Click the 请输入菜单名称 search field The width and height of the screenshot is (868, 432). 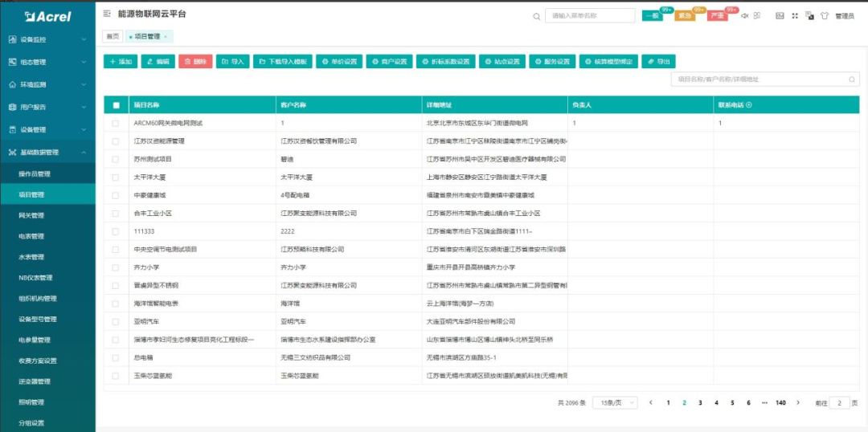tap(590, 16)
